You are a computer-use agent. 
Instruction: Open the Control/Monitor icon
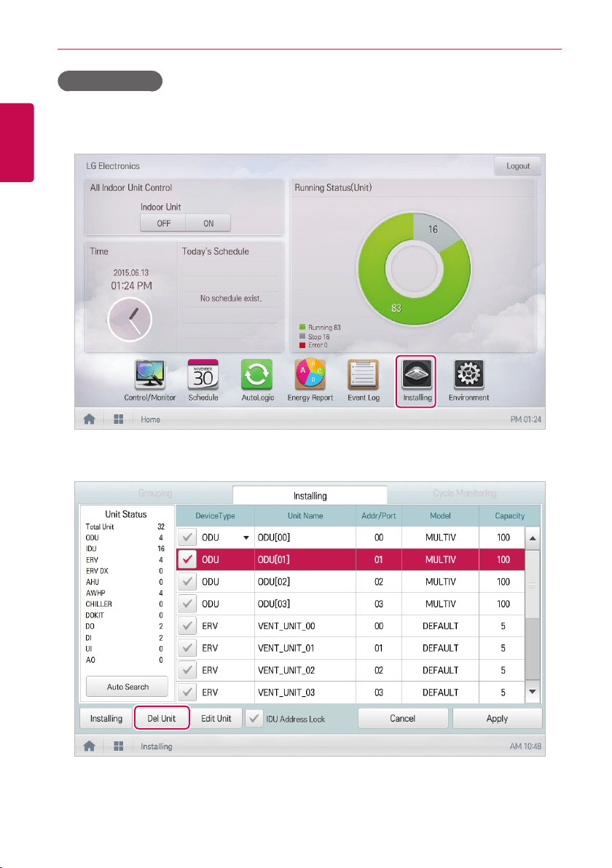[150, 374]
